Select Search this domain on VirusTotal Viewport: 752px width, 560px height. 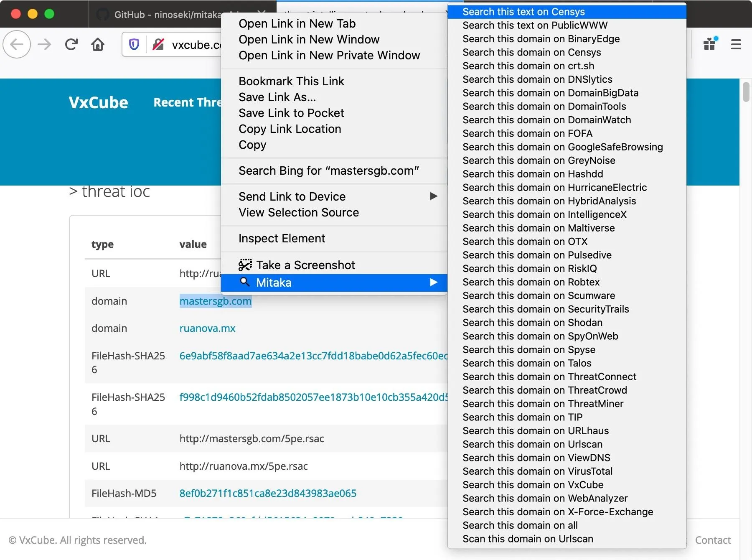tap(567, 471)
